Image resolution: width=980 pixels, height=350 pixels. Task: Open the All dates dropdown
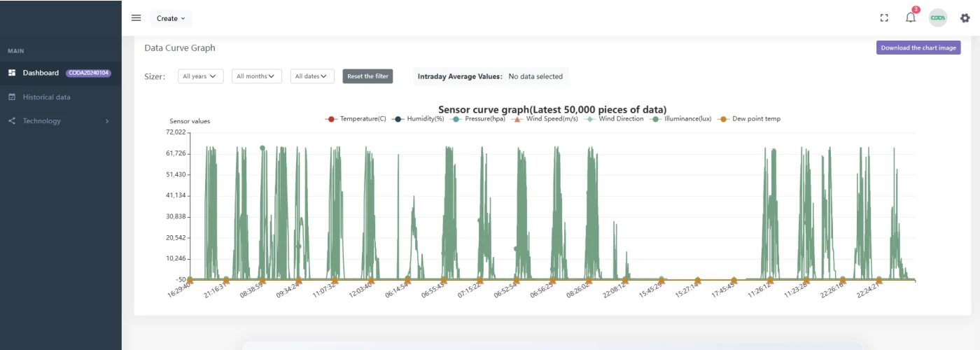311,76
